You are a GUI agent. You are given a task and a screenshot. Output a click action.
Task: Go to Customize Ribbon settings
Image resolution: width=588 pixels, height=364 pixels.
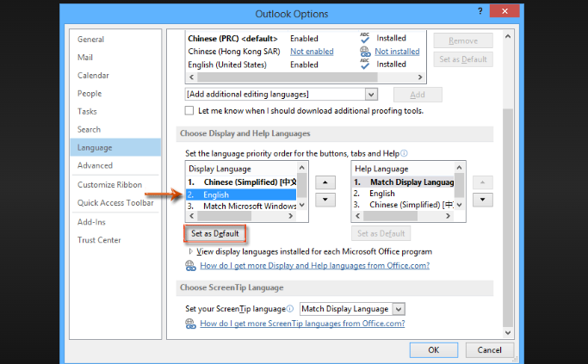point(109,185)
